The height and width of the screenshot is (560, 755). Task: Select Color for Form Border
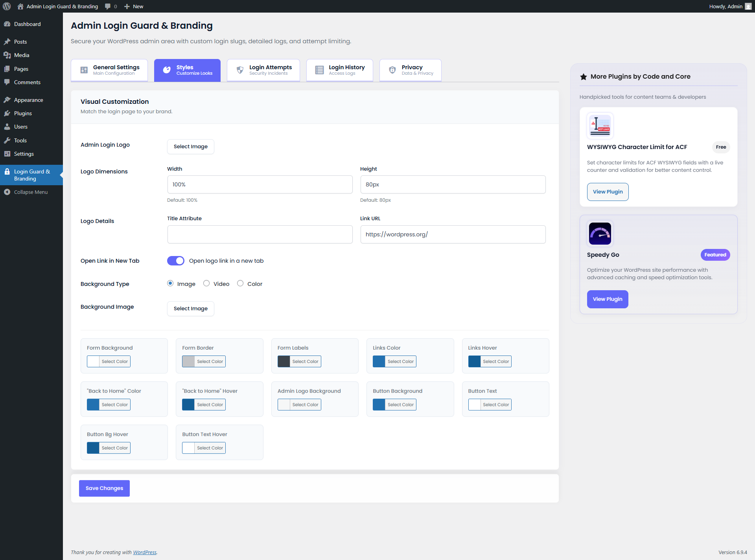203,361
